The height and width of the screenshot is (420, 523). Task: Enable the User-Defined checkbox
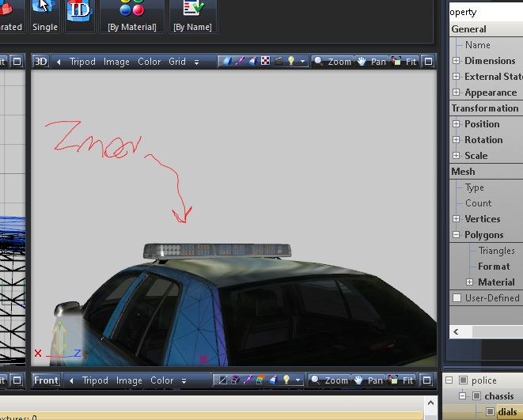click(457, 297)
